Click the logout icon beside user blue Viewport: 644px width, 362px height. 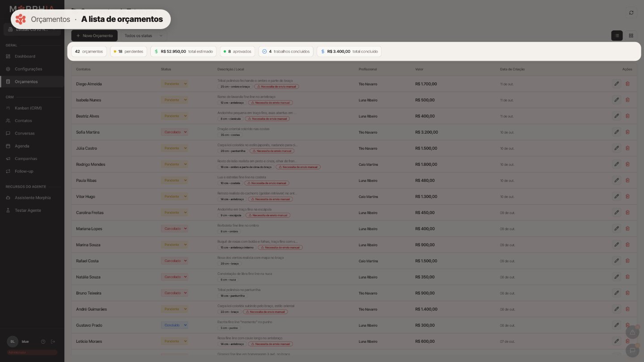[53, 341]
